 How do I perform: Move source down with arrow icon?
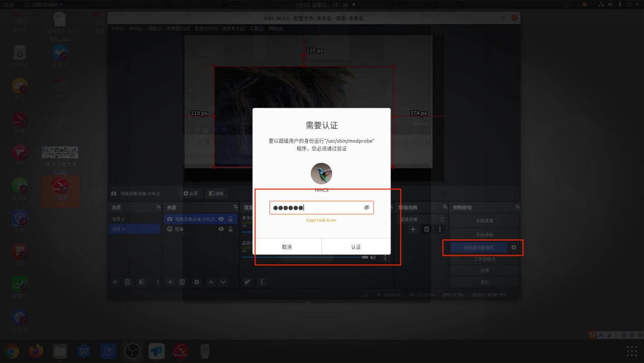[x=223, y=282]
